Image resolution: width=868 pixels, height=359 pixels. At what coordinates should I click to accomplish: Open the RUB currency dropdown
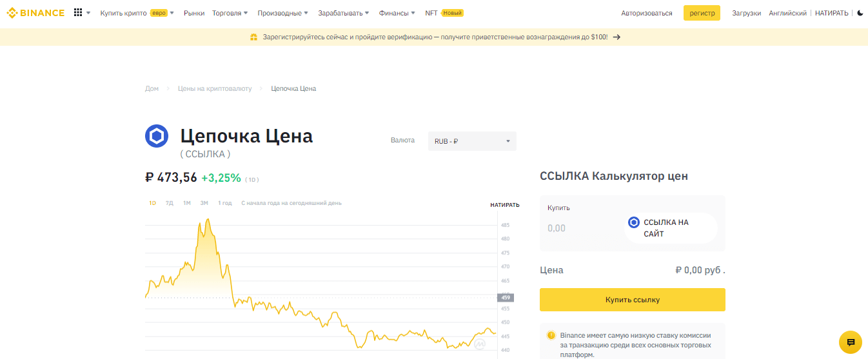pos(472,141)
